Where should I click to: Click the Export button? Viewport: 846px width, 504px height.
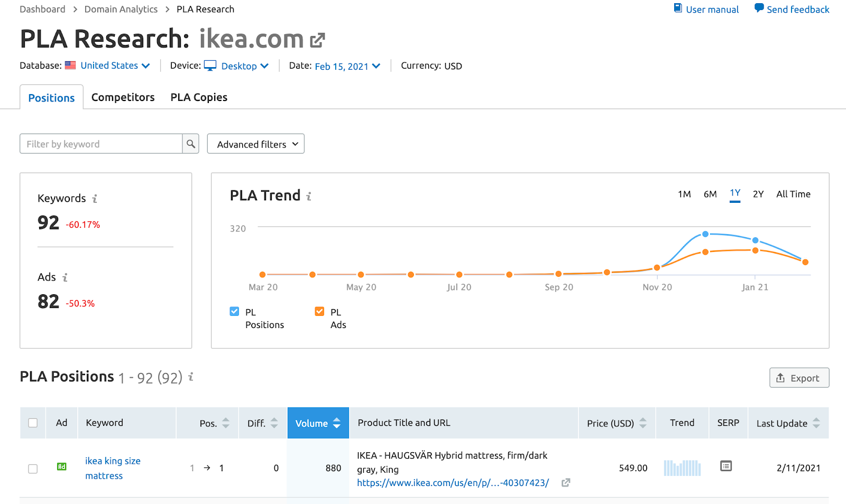tap(799, 378)
